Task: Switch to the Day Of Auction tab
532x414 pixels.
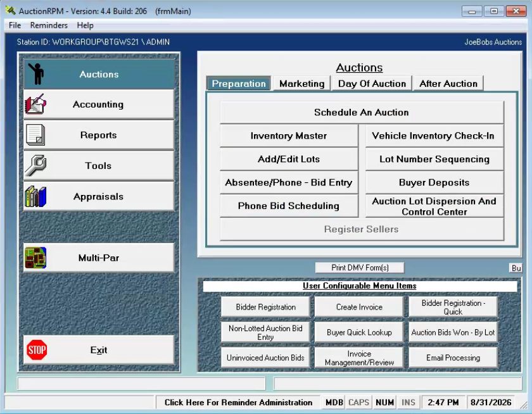Action: click(x=372, y=84)
